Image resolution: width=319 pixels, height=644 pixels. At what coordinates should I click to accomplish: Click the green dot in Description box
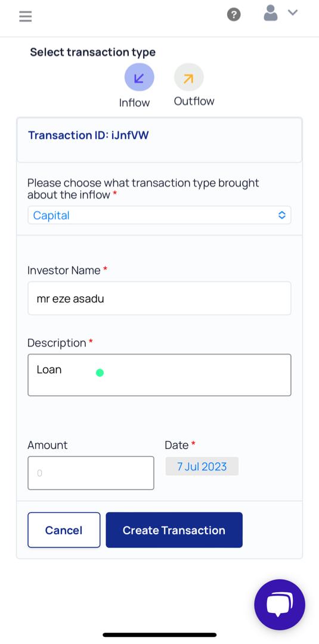coord(100,373)
